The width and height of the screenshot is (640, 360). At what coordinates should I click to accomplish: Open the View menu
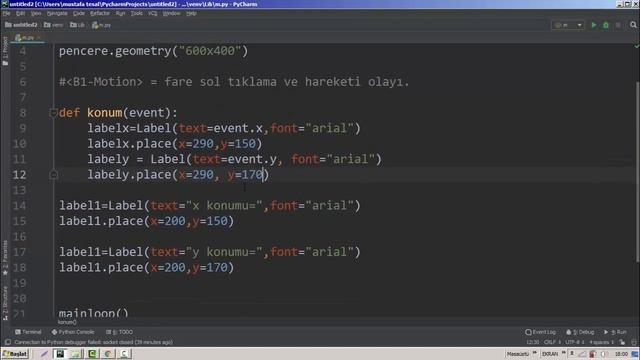[36, 13]
